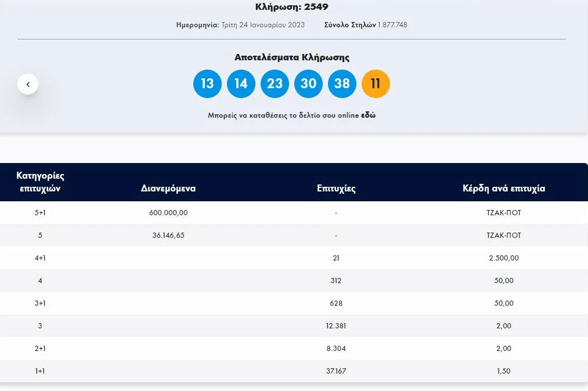Open the 'εδώ' online submission link
Viewport: 588px width, 391px height.
(x=368, y=115)
